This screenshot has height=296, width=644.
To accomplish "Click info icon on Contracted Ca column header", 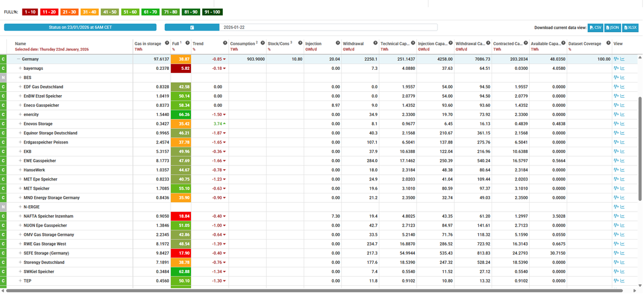I will (525, 44).
